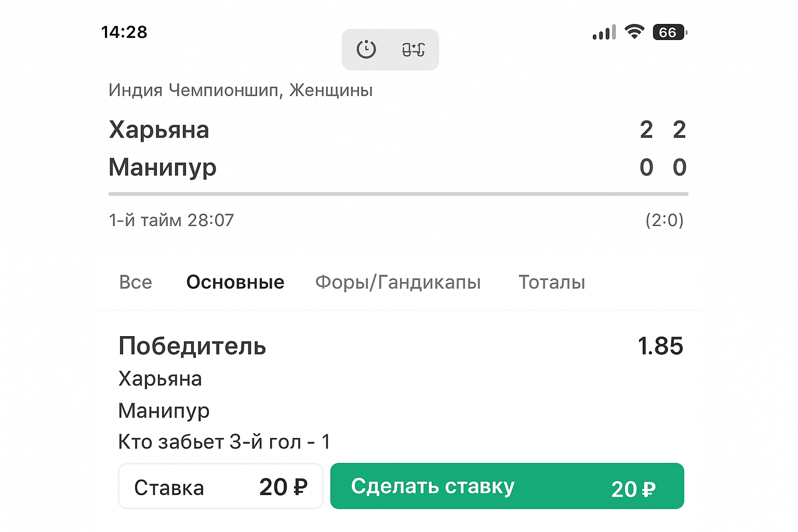Select the Манипур team in match header
Screen dimensions: 798x532
[162, 167]
